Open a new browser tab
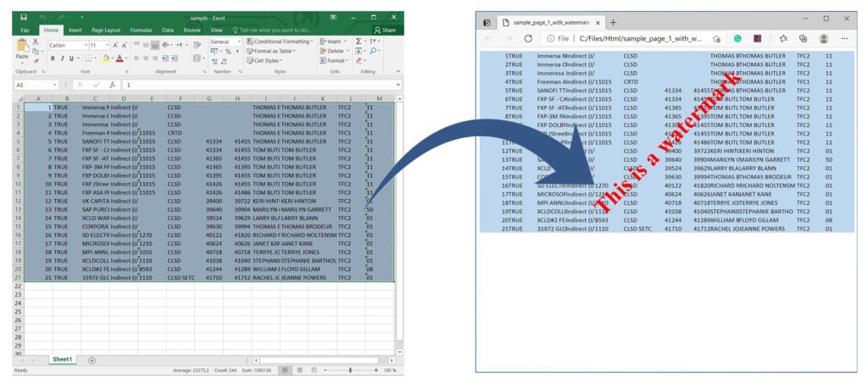The image size is (868, 387). pyautogui.click(x=613, y=22)
